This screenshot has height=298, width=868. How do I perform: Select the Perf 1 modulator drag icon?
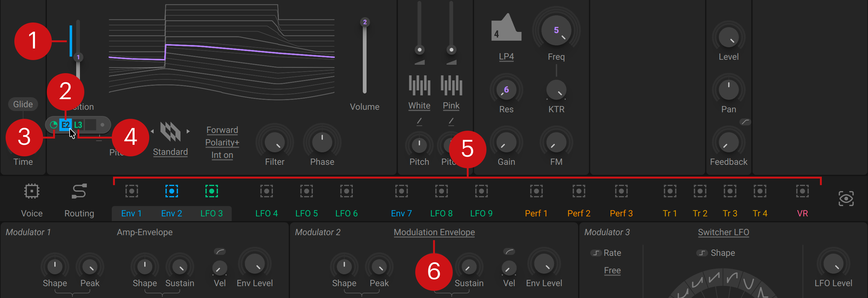536,191
